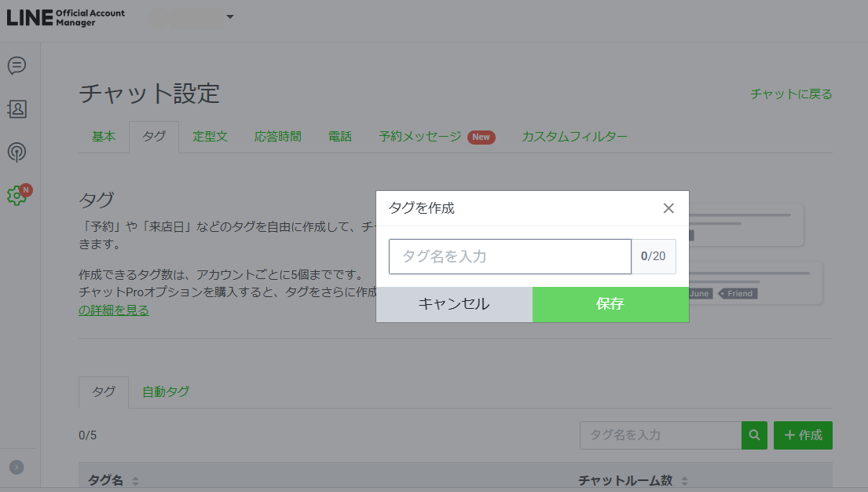Image resolution: width=868 pixels, height=492 pixels.
Task: Expand the sidebar with arrow icon
Action: pos(16,467)
